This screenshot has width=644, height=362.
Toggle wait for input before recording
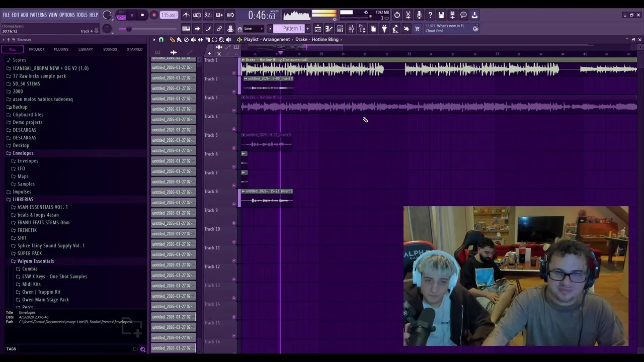(197, 15)
